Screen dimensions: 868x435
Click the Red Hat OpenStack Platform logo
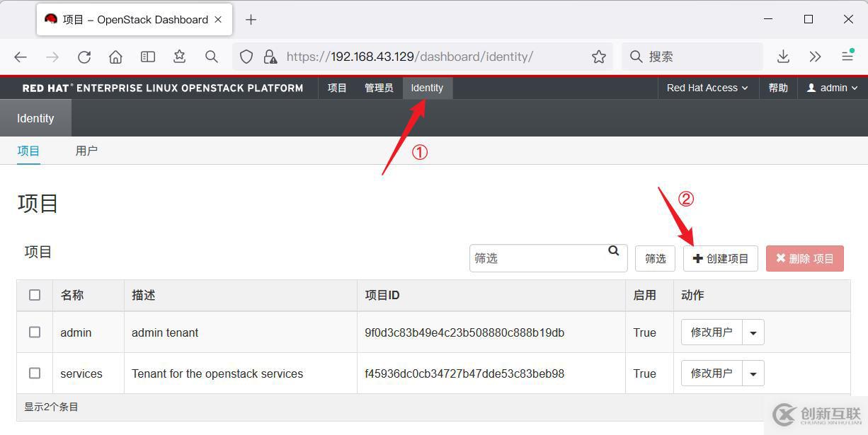coord(163,88)
